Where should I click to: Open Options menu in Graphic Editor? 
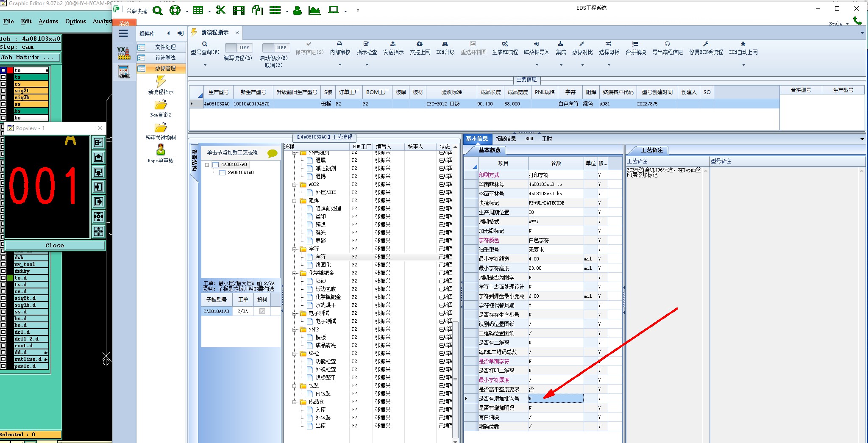click(75, 21)
